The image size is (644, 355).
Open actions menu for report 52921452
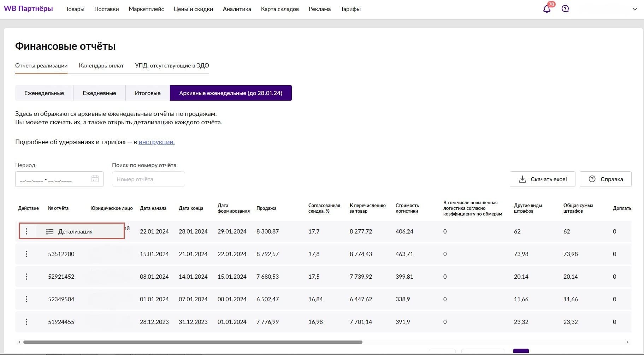(26, 277)
